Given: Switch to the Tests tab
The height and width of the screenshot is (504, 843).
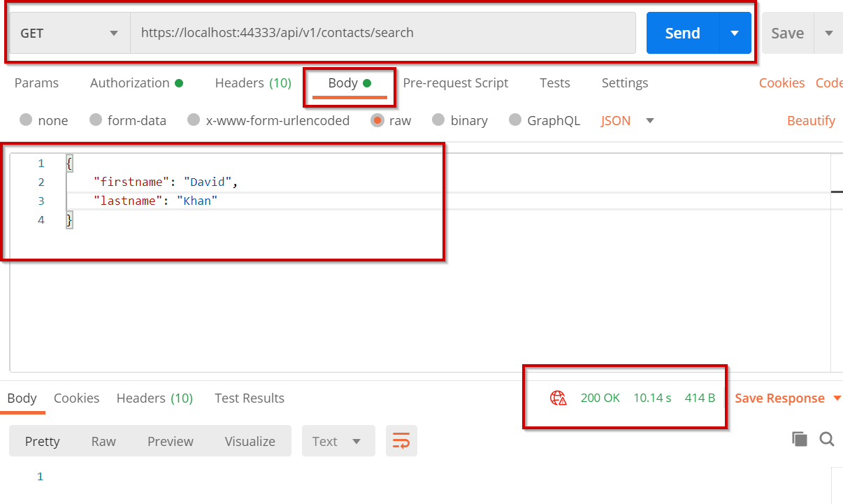Looking at the screenshot, I should point(555,82).
